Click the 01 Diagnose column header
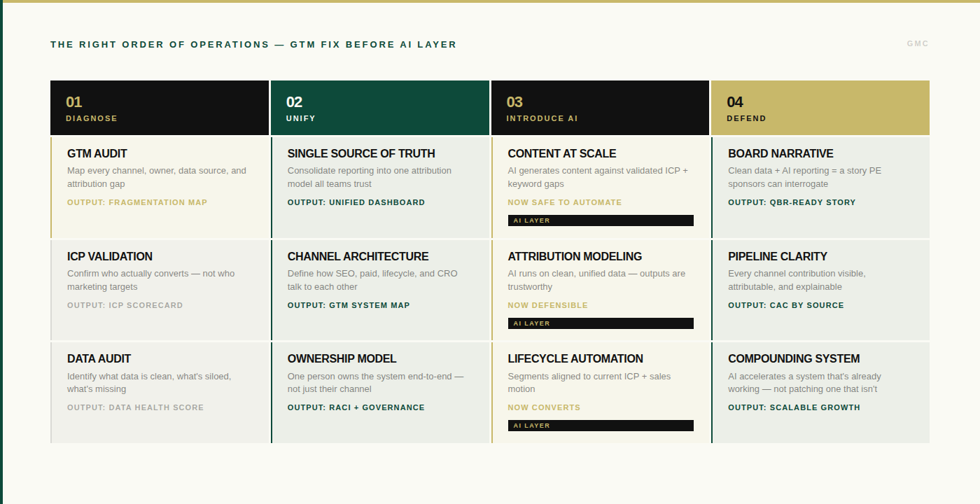Screen dimensions: 980x504 [160, 108]
